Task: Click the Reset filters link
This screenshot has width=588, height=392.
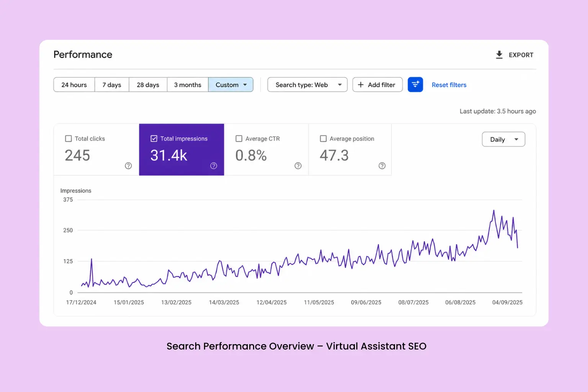Action: pos(449,85)
